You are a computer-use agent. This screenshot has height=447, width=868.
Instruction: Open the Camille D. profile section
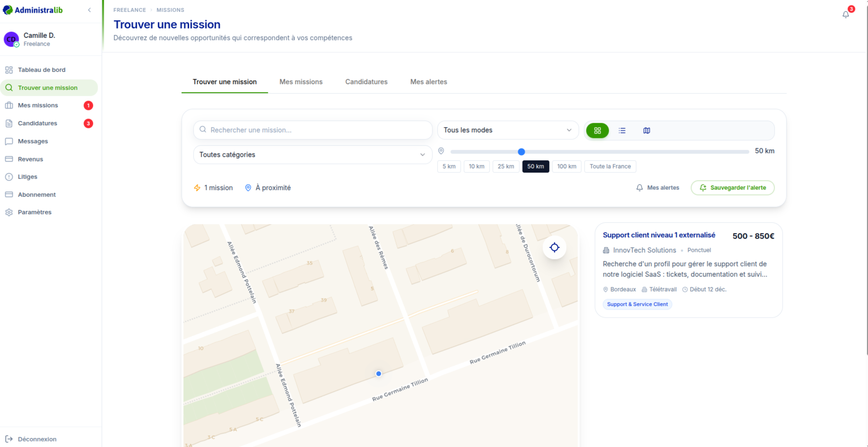tap(39, 39)
